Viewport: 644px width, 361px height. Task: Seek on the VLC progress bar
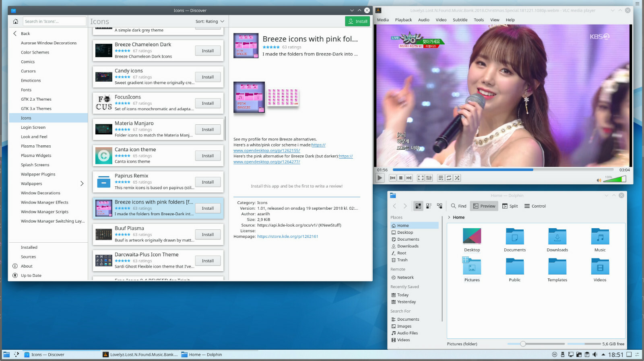click(x=503, y=170)
